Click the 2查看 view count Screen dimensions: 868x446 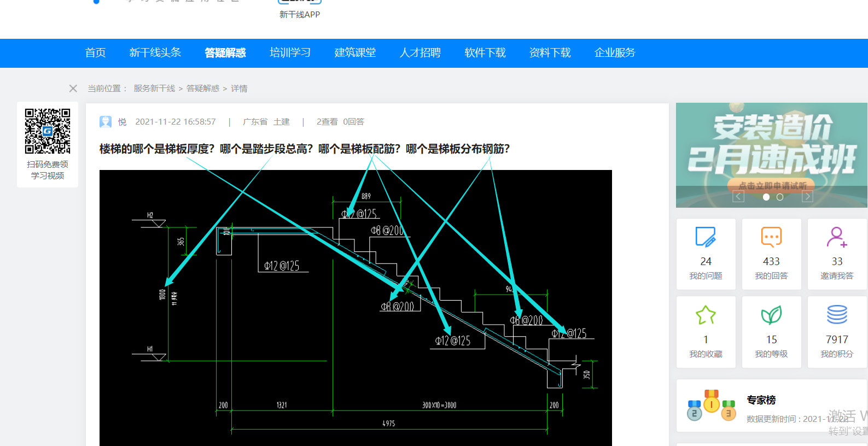click(x=327, y=122)
